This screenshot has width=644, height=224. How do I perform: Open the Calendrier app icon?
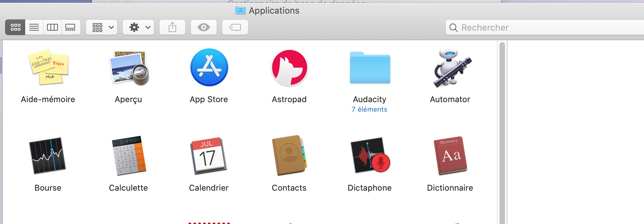pyautogui.click(x=209, y=156)
